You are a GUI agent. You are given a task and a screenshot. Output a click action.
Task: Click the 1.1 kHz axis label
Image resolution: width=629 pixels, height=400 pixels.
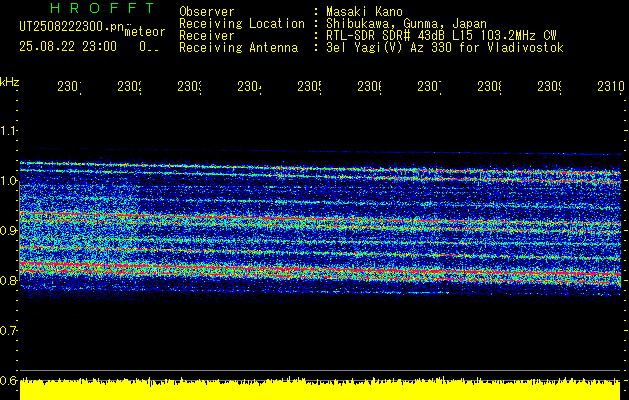8,130
